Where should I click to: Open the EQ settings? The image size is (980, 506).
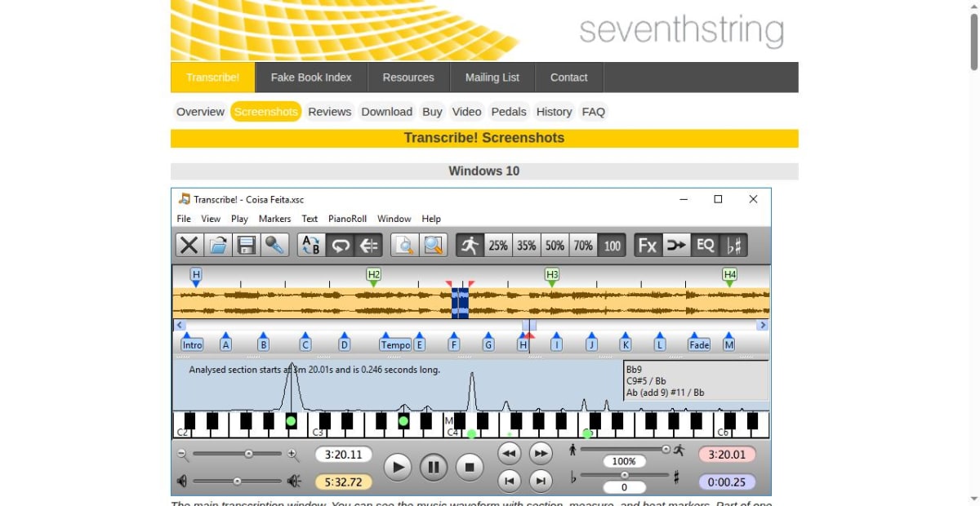pyautogui.click(x=705, y=245)
